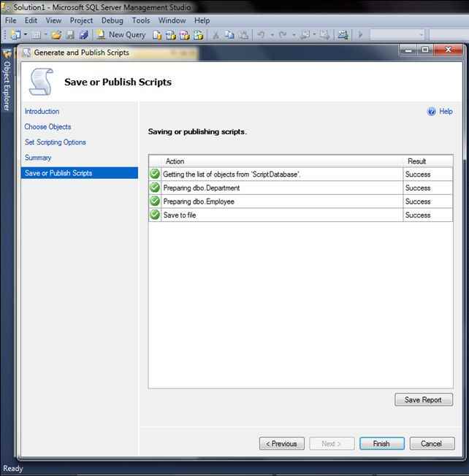
Task: Click the Undo arrow icon
Action: (261, 35)
